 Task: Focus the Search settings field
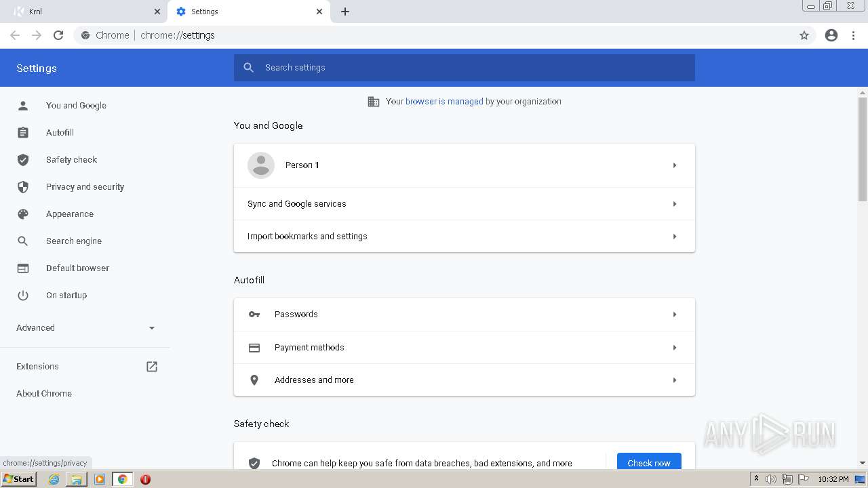tap(465, 68)
